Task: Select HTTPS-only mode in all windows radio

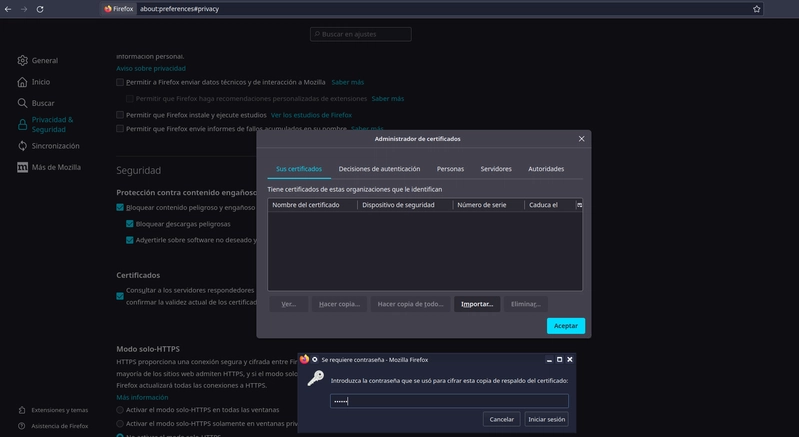Action: 120,409
